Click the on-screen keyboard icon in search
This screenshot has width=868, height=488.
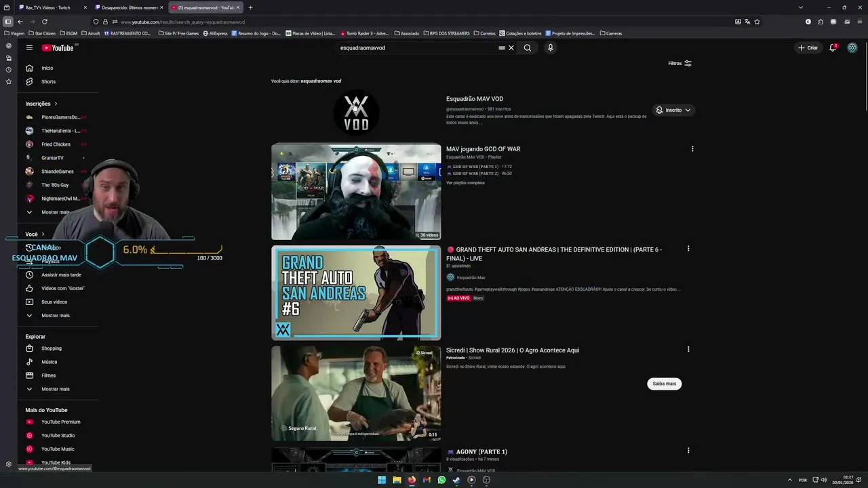pyautogui.click(x=502, y=47)
